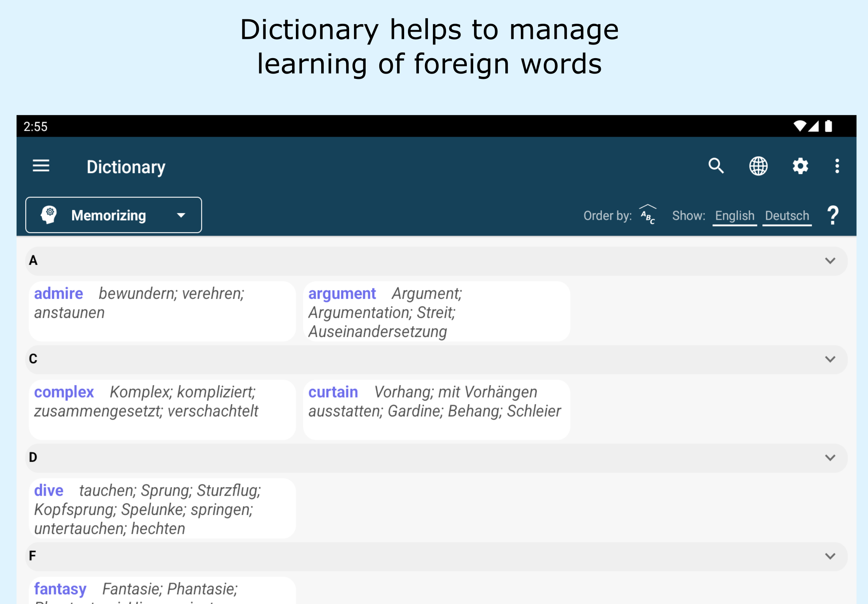Toggle Deutsch translations display

tap(787, 216)
